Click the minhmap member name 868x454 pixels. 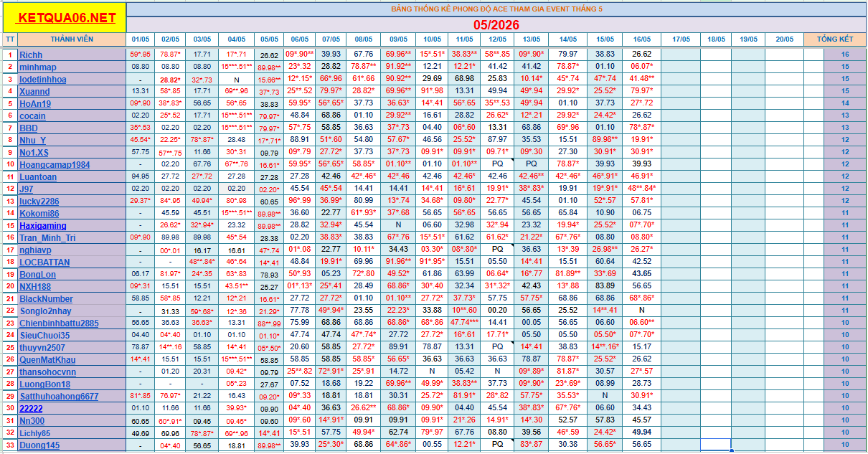click(37, 67)
